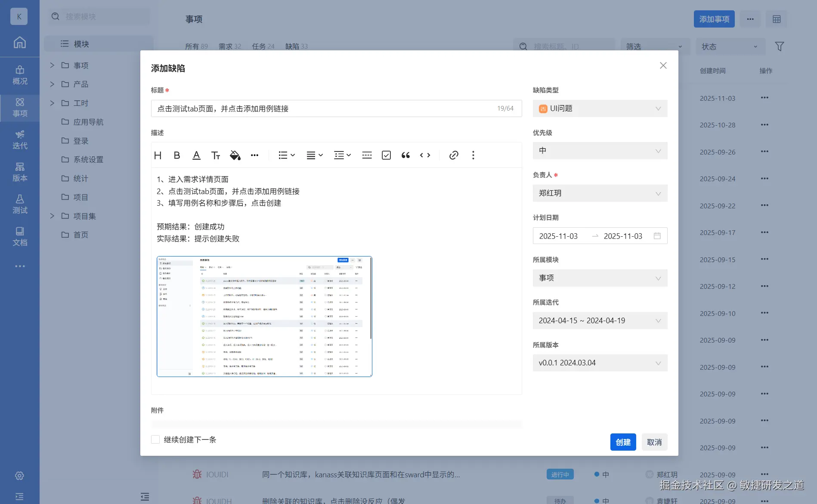Open the bullet list dropdown
Viewport: 817px width, 504px height.
[x=287, y=155]
